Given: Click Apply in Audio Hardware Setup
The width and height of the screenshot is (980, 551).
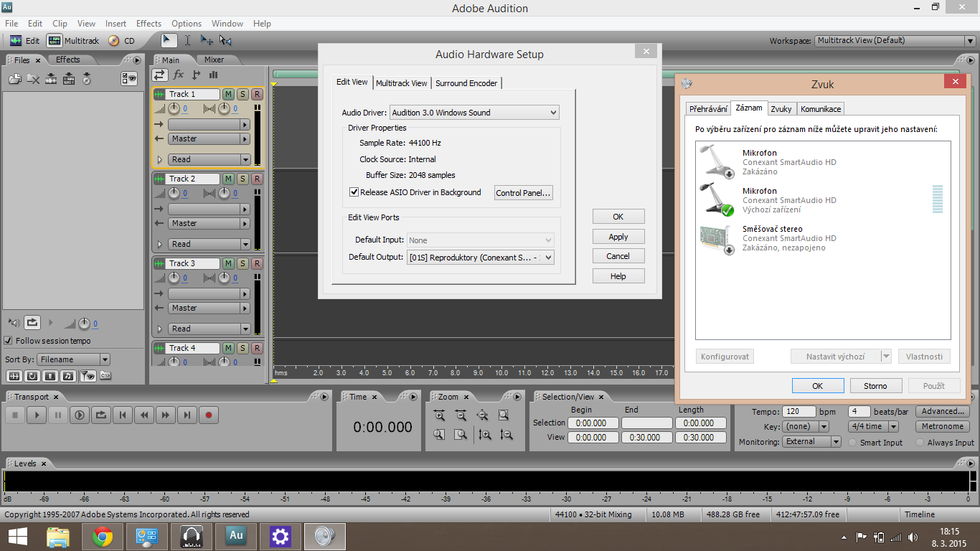Looking at the screenshot, I should [x=618, y=237].
